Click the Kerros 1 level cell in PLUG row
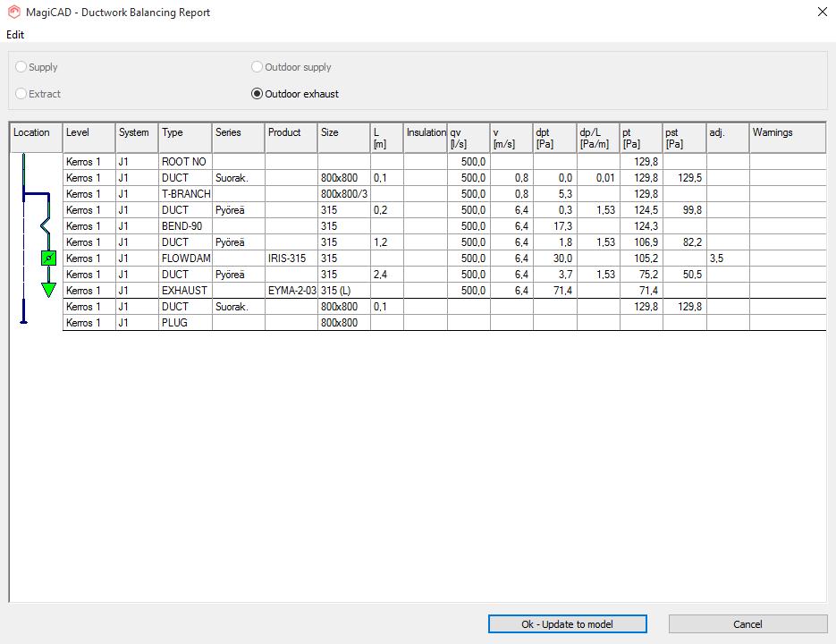 tap(89, 323)
